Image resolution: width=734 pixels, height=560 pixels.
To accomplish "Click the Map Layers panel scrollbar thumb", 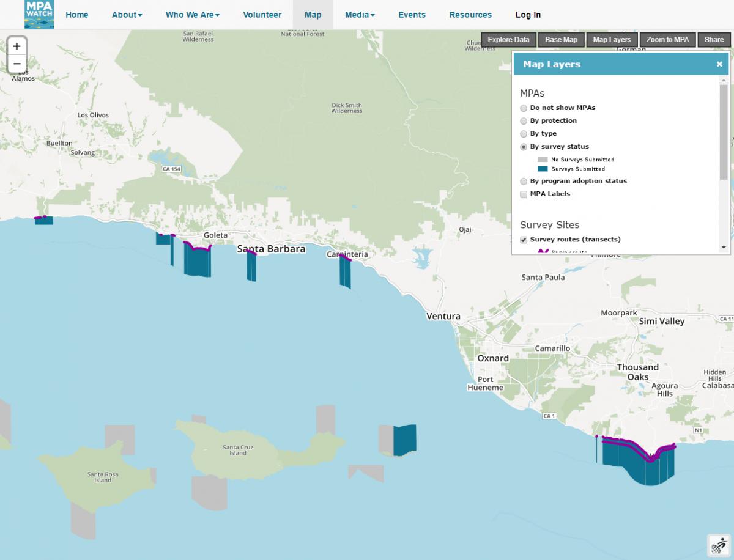I will coord(724,132).
